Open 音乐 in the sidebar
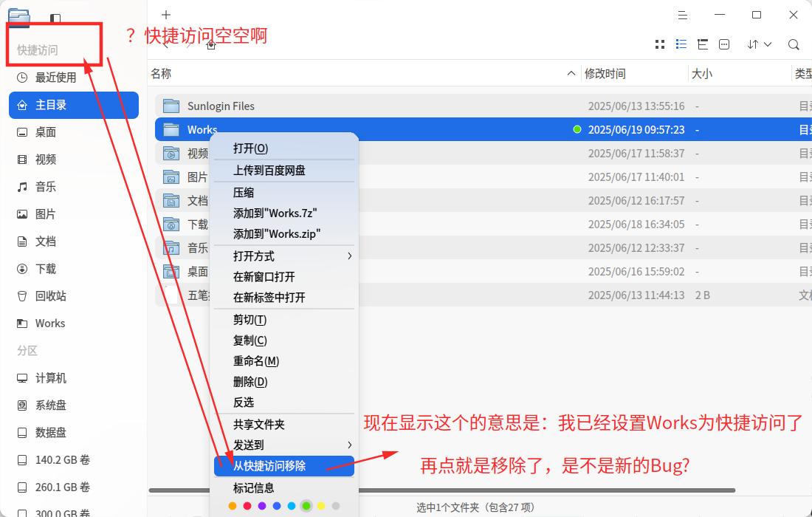 tap(74, 187)
